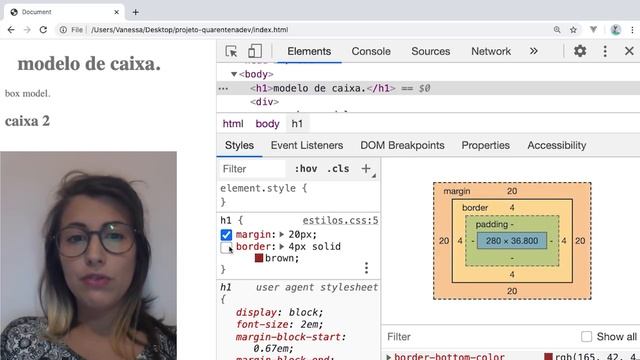Switch to the Elements tab
The height and width of the screenshot is (360, 640).
coord(309,51)
